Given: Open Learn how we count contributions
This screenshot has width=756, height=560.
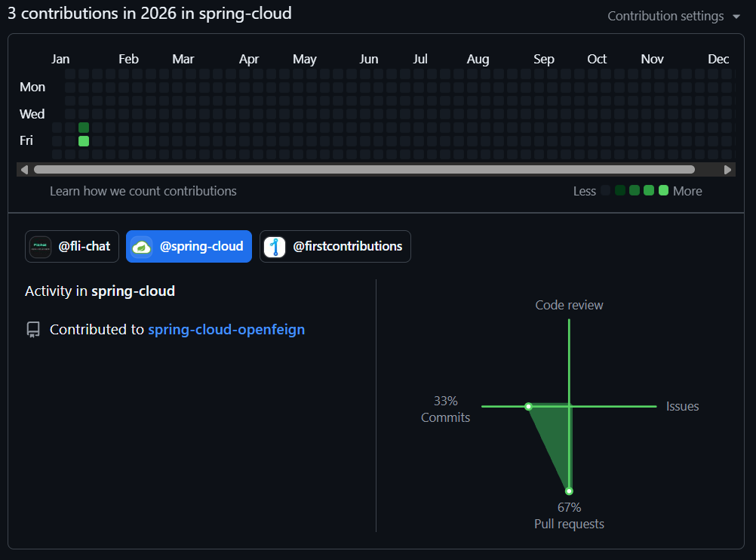Looking at the screenshot, I should 143,191.
